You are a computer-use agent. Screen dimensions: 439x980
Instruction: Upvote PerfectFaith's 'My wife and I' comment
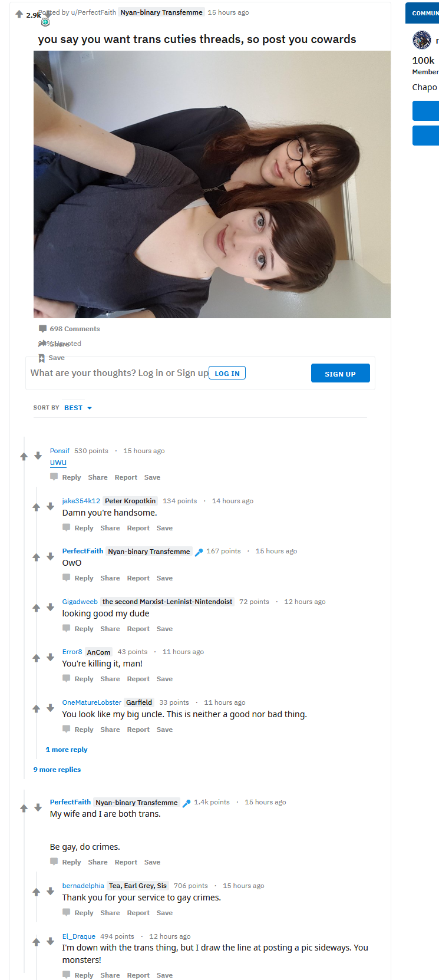24,808
